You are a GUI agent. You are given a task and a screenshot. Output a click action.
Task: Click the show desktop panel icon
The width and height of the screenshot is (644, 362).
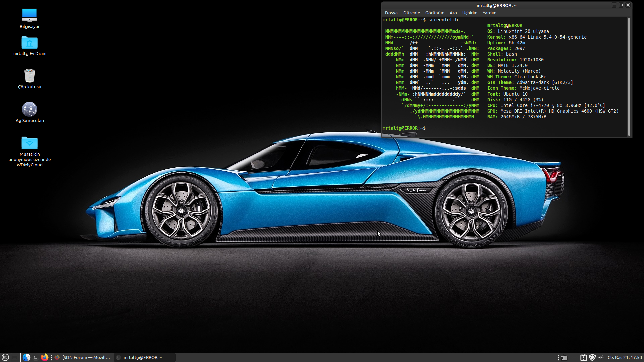15,357
